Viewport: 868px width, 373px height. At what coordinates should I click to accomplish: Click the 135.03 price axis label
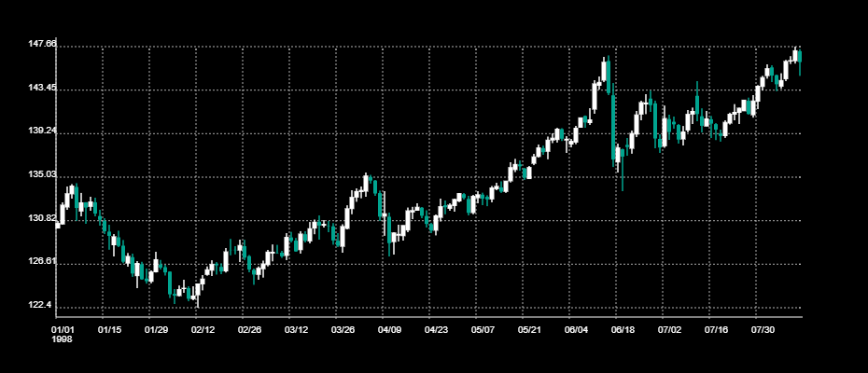(42, 174)
